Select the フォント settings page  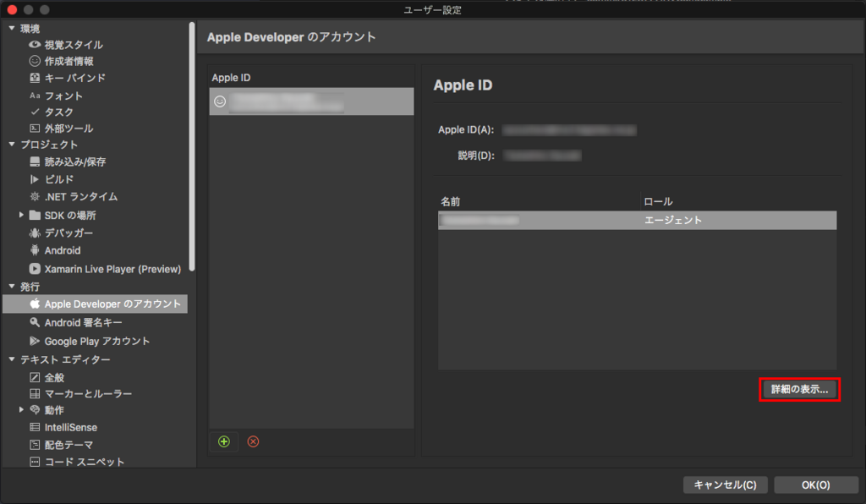click(63, 96)
